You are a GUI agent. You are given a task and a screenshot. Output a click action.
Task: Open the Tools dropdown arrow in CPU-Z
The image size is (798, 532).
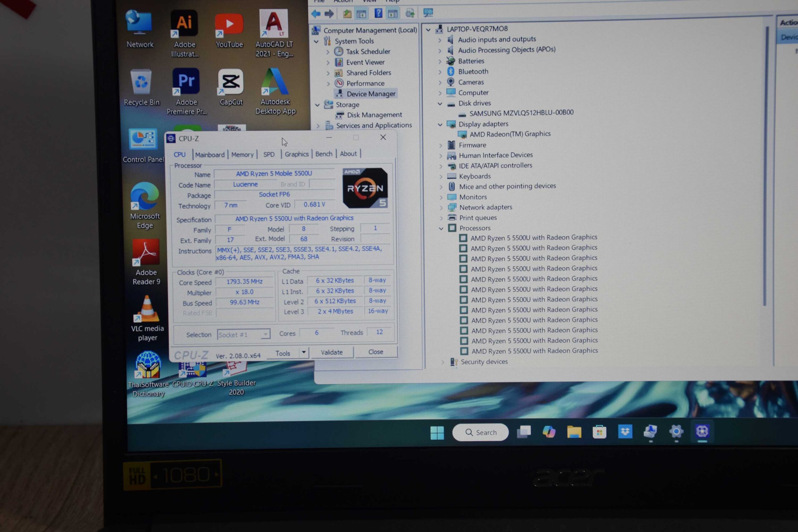coord(304,352)
